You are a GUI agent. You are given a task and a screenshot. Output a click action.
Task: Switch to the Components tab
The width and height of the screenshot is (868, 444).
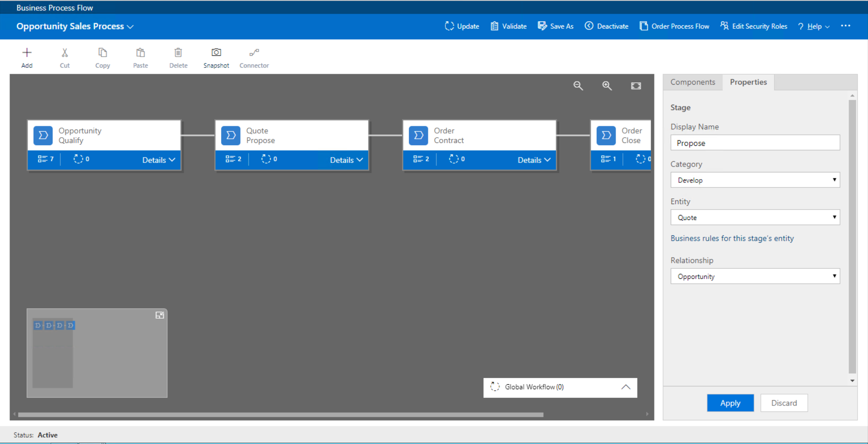pos(693,82)
